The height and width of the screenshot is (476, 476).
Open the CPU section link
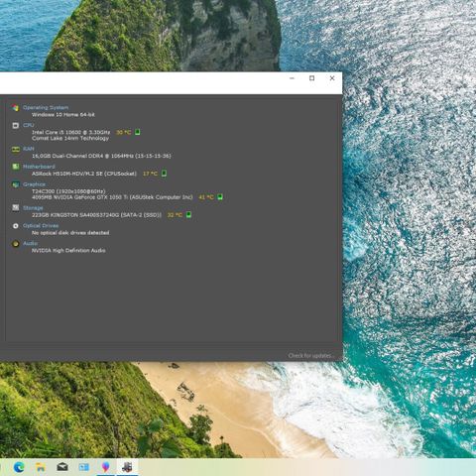point(29,125)
